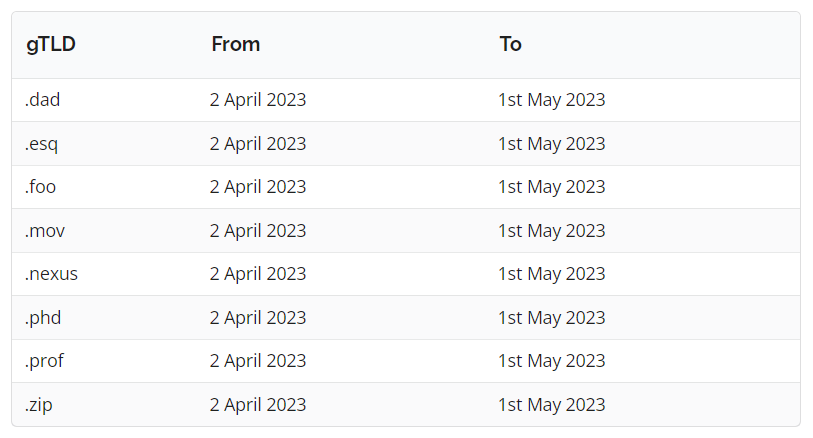Viewport: 813px width, 438px height.
Task: Click the To date in .foo row
Action: tap(551, 187)
